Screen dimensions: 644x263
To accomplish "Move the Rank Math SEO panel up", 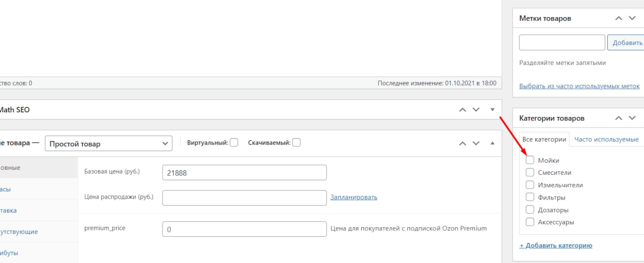I will click(x=463, y=109).
